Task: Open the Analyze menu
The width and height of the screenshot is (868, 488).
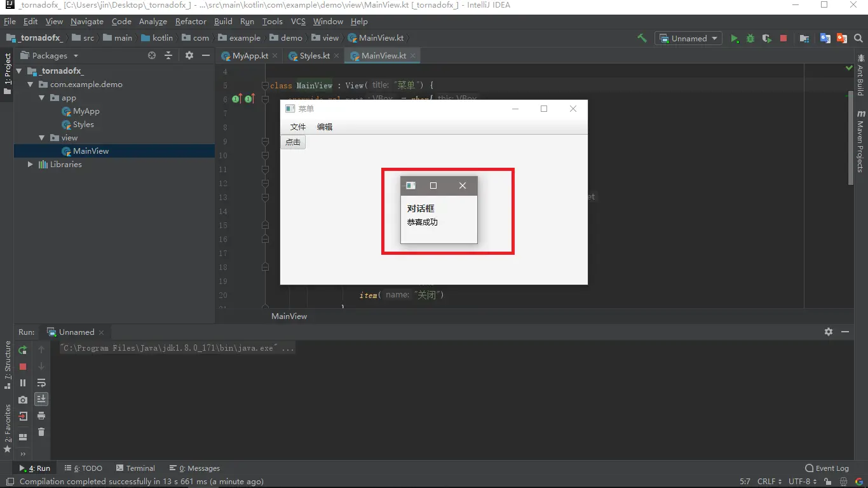Action: [x=153, y=22]
